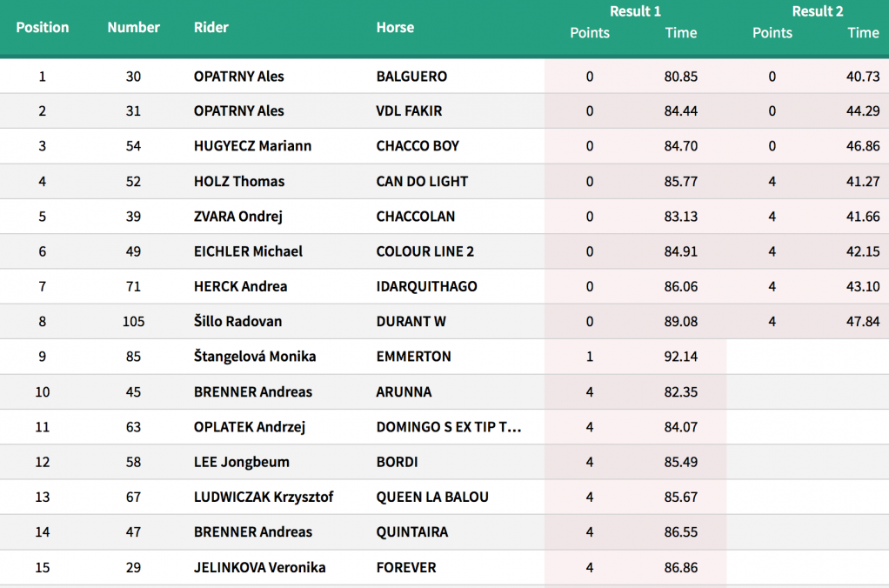The height and width of the screenshot is (588, 889).
Task: Click the Position column header
Action: [43, 27]
